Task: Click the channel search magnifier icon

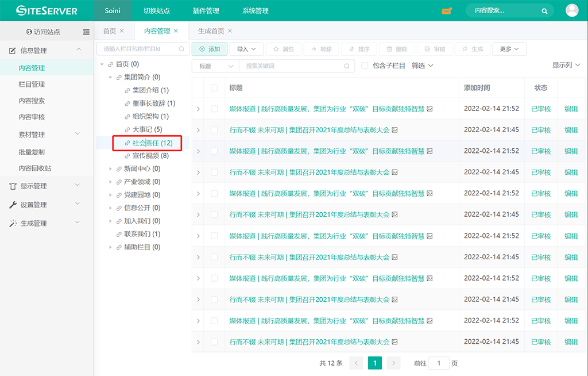Action: (x=181, y=49)
